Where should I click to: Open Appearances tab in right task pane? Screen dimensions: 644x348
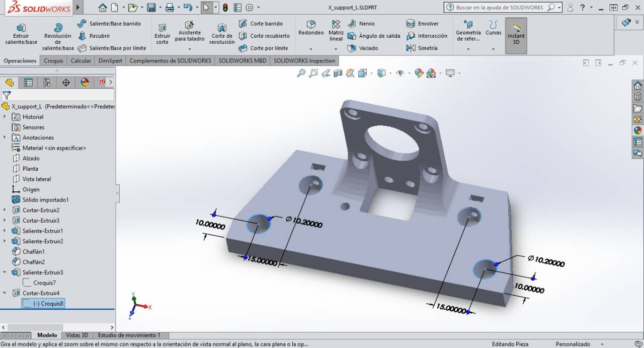click(637, 130)
